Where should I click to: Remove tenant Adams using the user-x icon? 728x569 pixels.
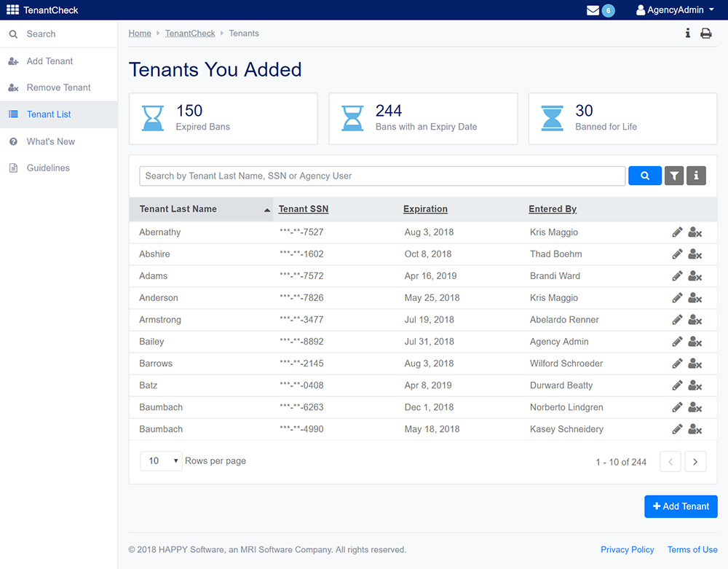(695, 276)
